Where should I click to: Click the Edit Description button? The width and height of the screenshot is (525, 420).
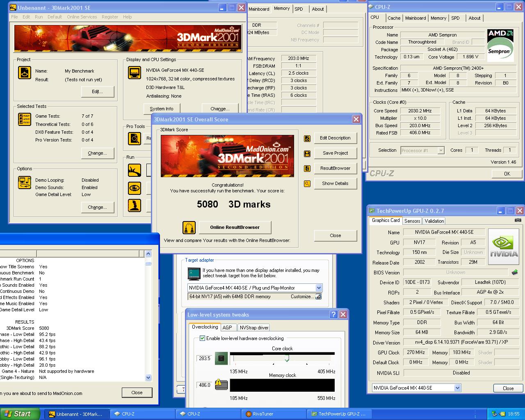pos(335,138)
